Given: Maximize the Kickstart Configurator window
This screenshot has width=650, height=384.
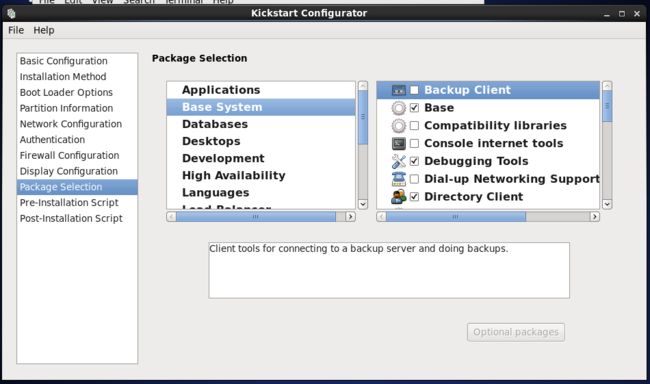Looking at the screenshot, I should [622, 14].
